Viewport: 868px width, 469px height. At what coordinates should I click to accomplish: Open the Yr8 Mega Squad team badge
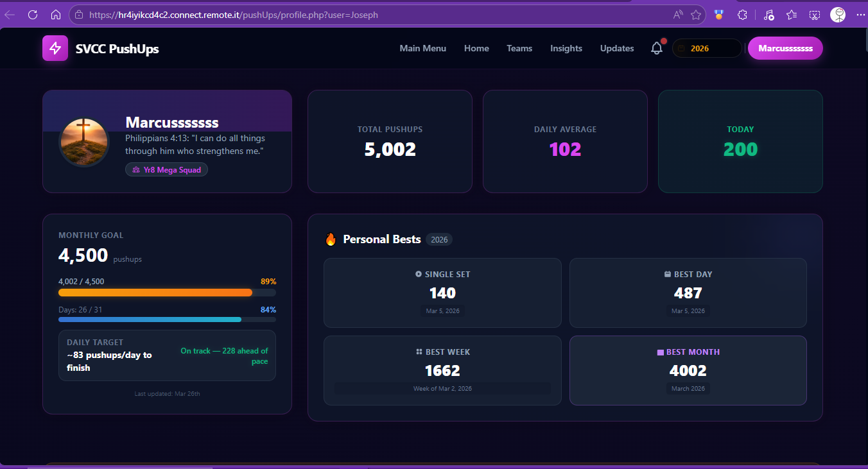(166, 170)
